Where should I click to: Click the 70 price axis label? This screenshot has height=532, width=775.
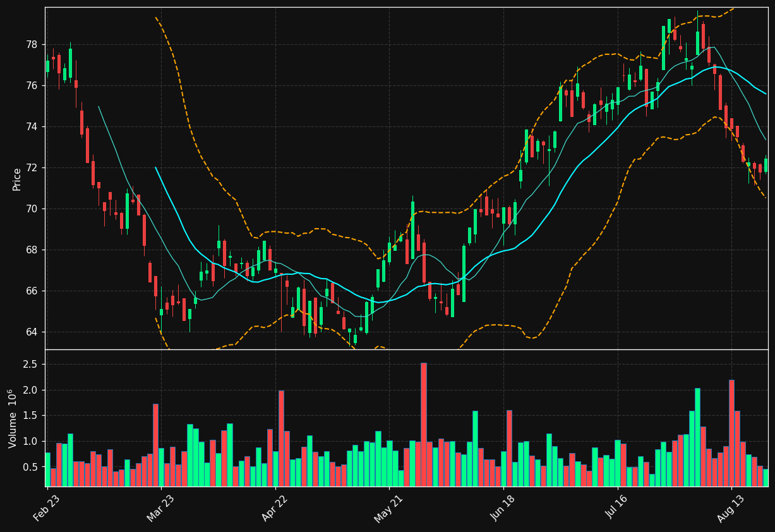32,209
